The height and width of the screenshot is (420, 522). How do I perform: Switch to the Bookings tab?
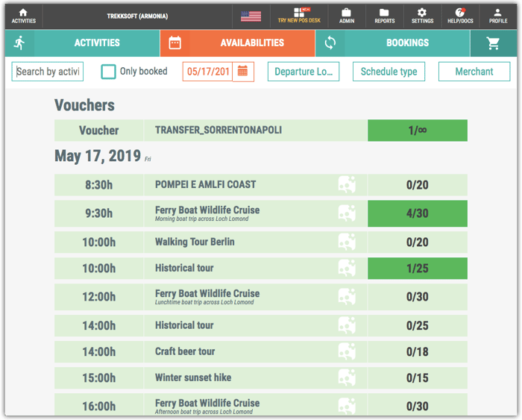pyautogui.click(x=407, y=43)
